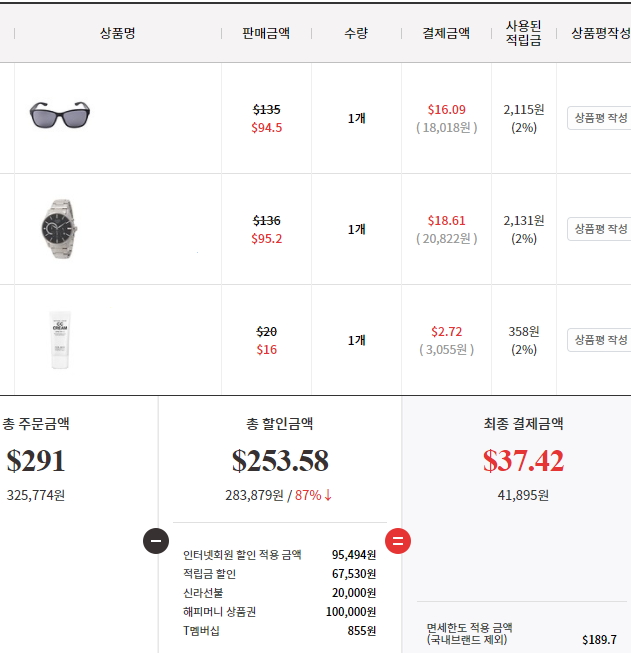This screenshot has width=631, height=653.
Task: Select the 결제금액 column header
Action: (x=446, y=33)
